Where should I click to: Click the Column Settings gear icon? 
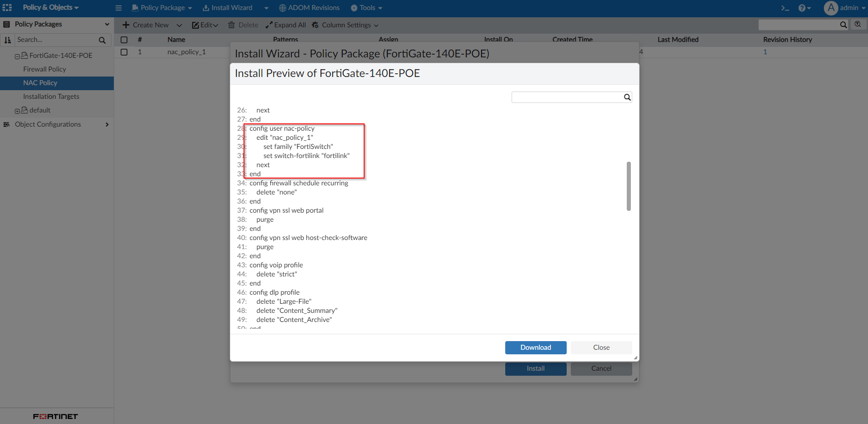(x=315, y=25)
